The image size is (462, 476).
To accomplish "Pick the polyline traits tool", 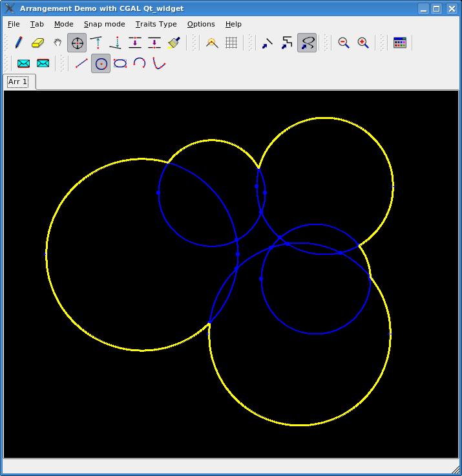I will click(287, 43).
